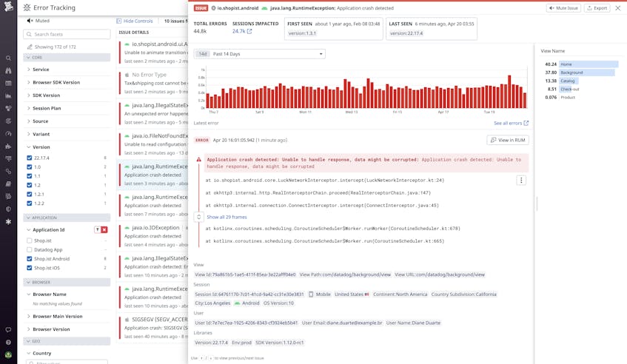
Task: Open the chat bubble support icon
Action: [x=8, y=330]
